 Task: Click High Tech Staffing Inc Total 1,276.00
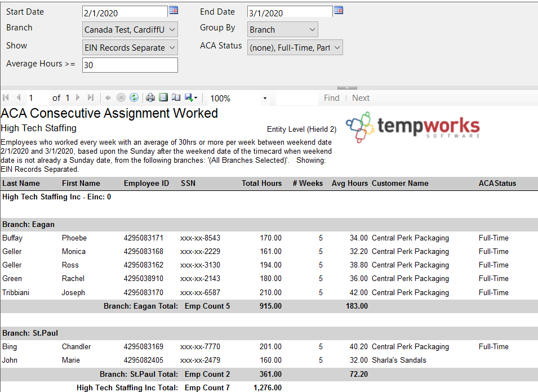click(x=268, y=388)
